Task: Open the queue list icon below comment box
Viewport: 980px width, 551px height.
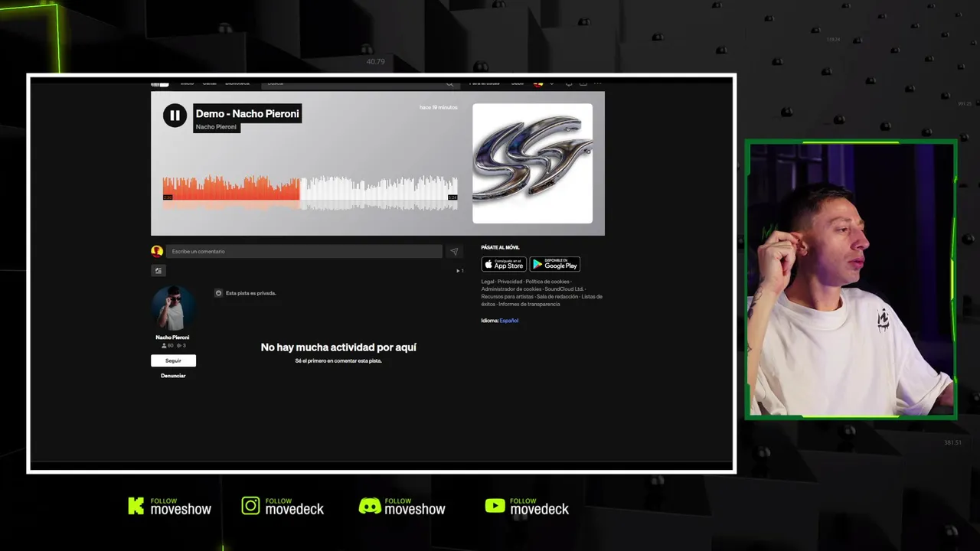Action: [x=158, y=270]
